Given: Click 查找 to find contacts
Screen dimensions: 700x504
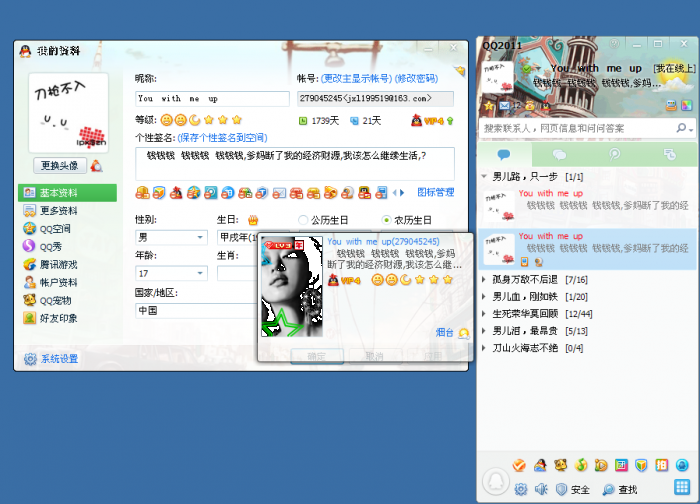Looking at the screenshot, I should 620,490.
